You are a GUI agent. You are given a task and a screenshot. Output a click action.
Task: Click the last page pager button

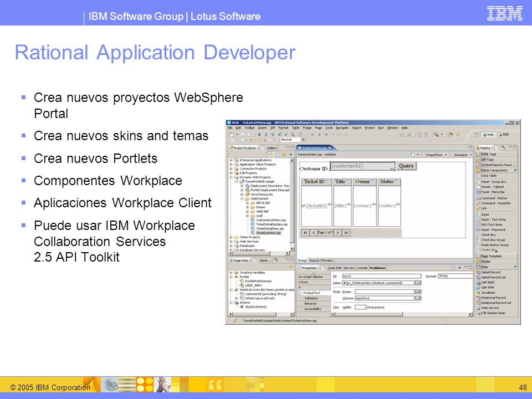point(346,233)
